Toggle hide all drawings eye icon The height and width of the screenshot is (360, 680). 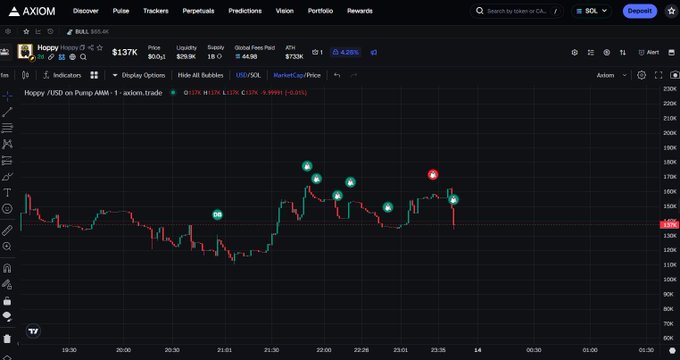click(x=7, y=316)
